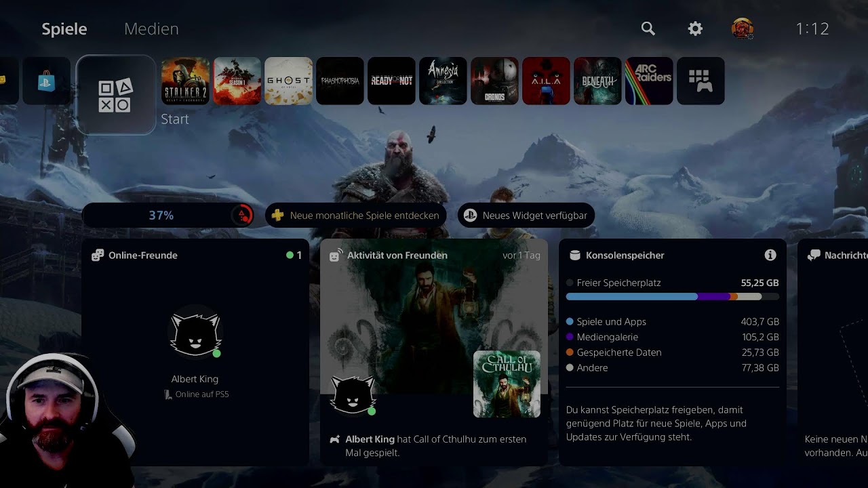868x488 pixels.
Task: Open Amnesia Collection game tile
Action: pos(443,81)
